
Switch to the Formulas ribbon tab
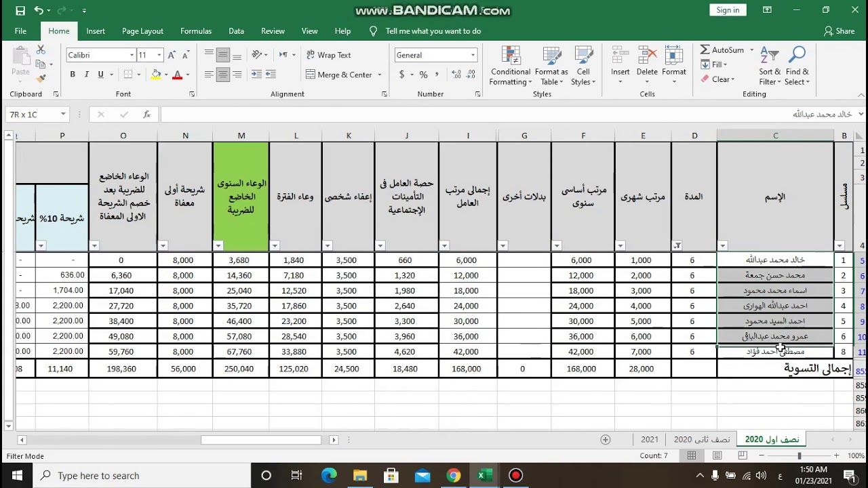[196, 31]
